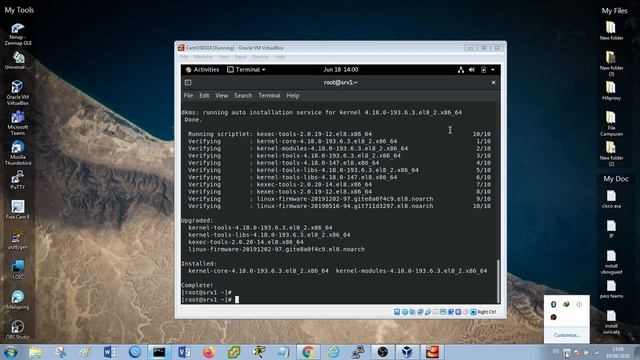Launch Microsoft Teams from the desktop
This screenshot has height=360, width=640.
pos(18,123)
